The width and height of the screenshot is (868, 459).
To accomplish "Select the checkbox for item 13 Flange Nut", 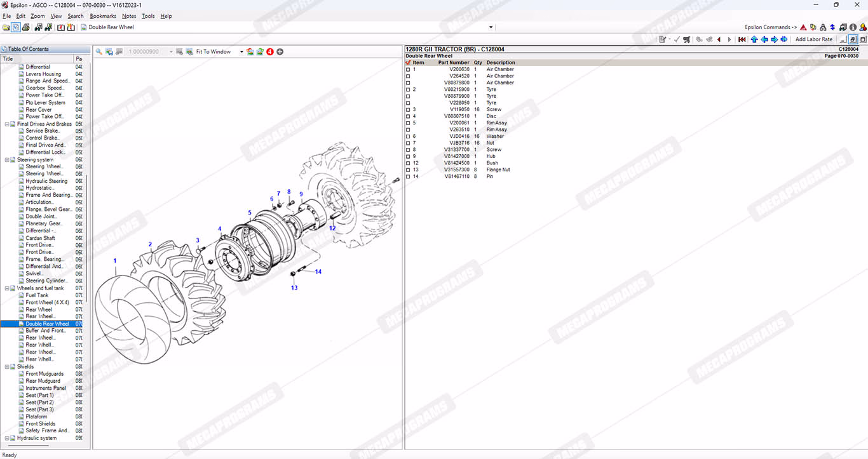I will [x=408, y=170].
